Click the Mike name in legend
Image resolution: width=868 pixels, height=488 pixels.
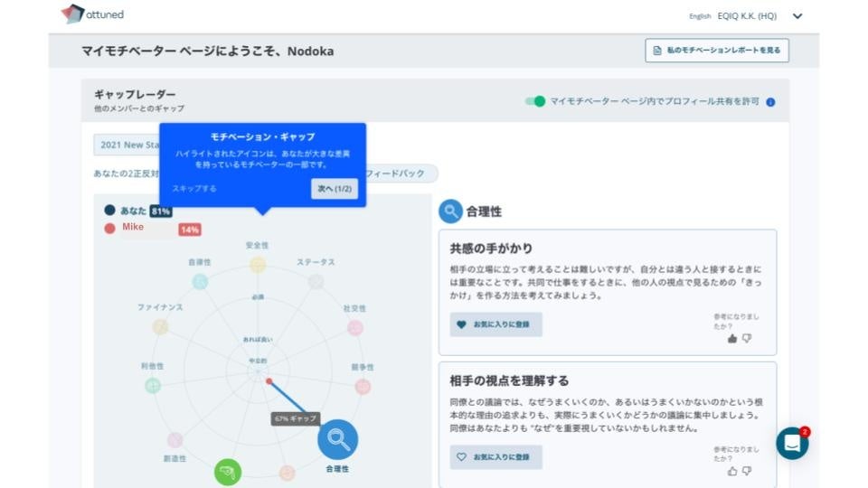[133, 227]
